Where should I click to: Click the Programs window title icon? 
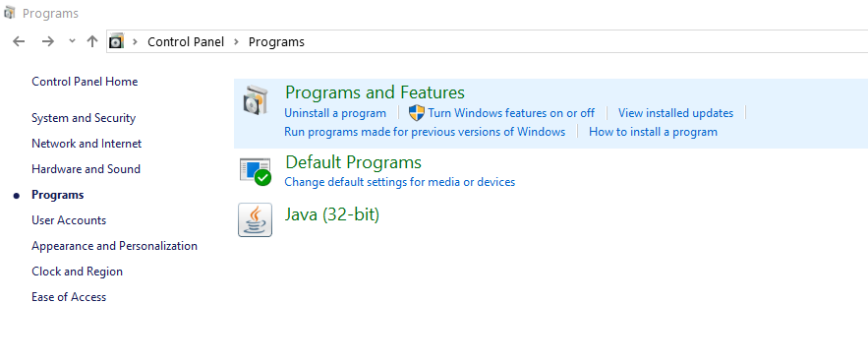(x=10, y=13)
